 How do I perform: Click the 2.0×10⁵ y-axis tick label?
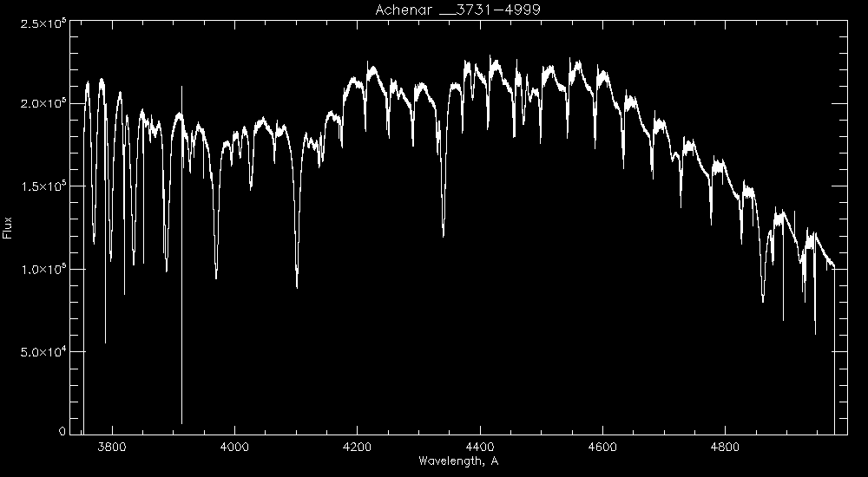coord(43,103)
